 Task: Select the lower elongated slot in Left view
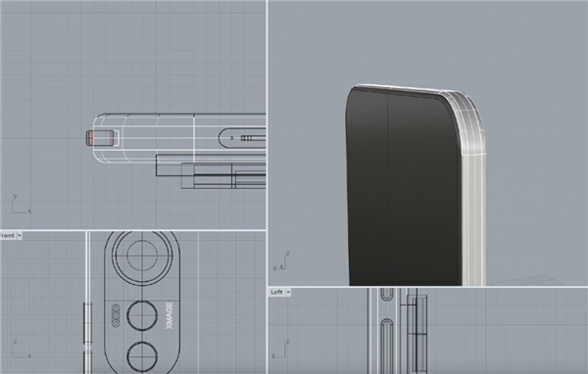(x=387, y=346)
